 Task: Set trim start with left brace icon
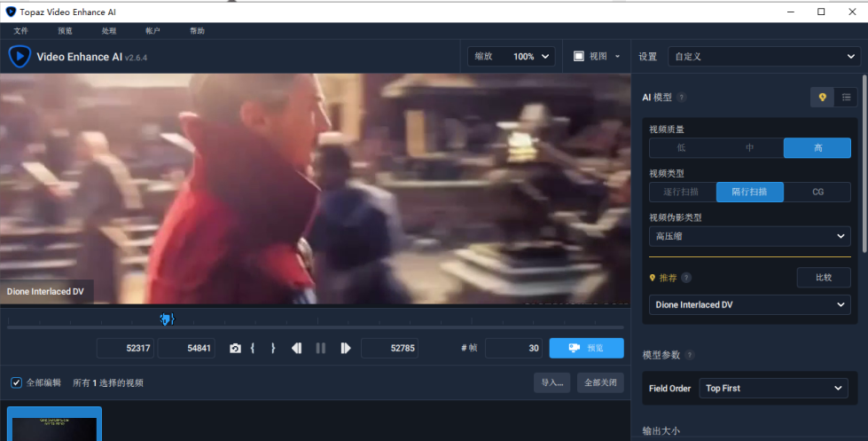pos(253,349)
